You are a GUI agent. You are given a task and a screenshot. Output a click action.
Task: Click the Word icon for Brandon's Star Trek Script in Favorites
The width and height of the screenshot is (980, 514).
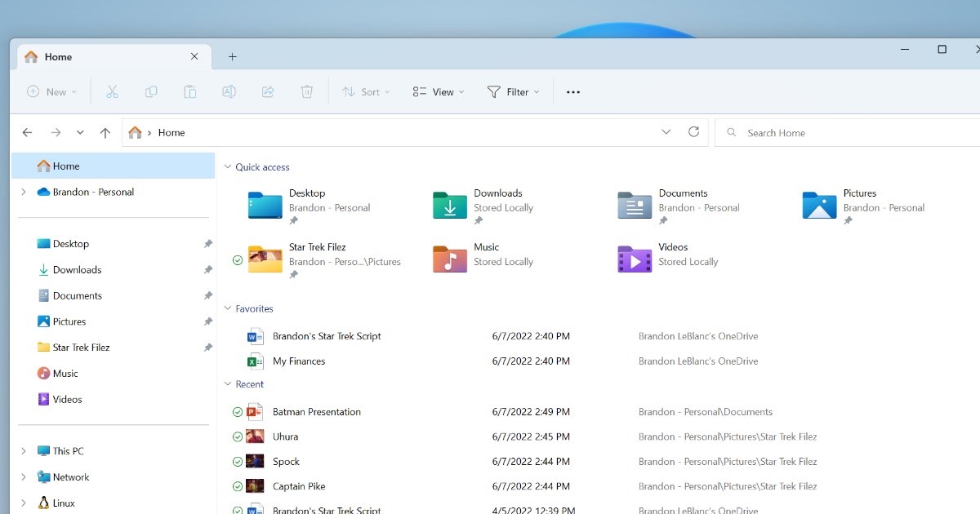click(x=256, y=336)
